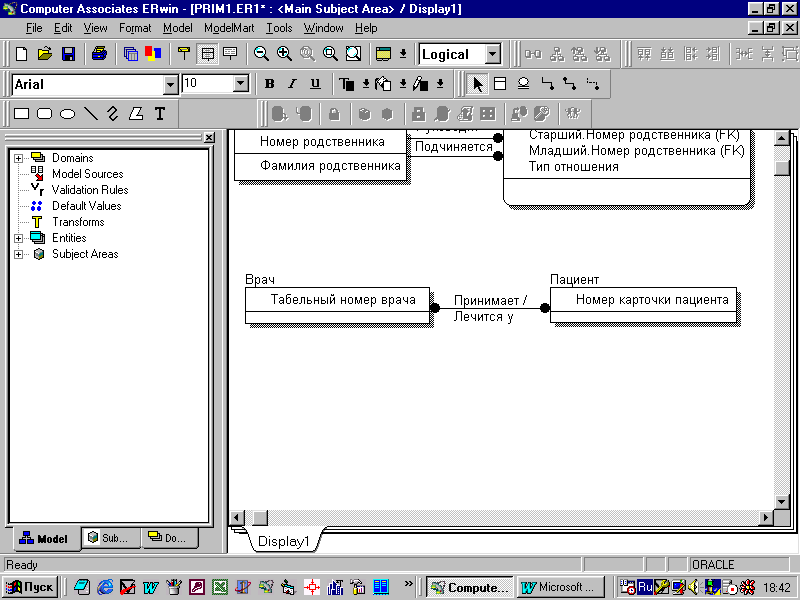Screen dimensions: 800x600
Task: Choose the Complete sub-category tool
Action: [x=523, y=84]
